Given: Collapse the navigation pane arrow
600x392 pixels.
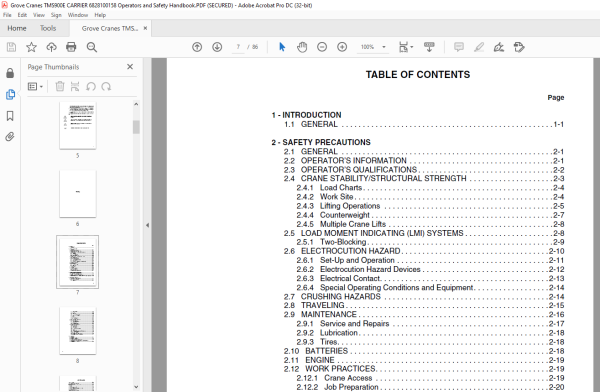Looking at the screenshot, I should tap(147, 225).
